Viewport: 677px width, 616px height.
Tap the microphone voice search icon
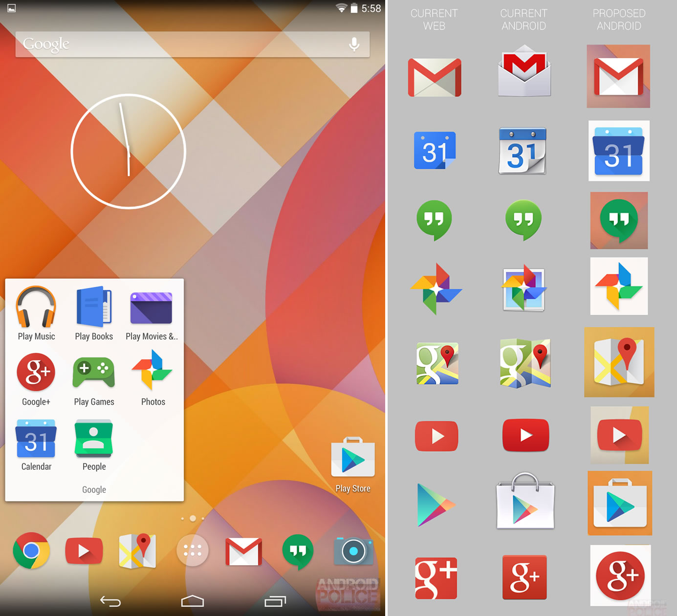point(354,44)
